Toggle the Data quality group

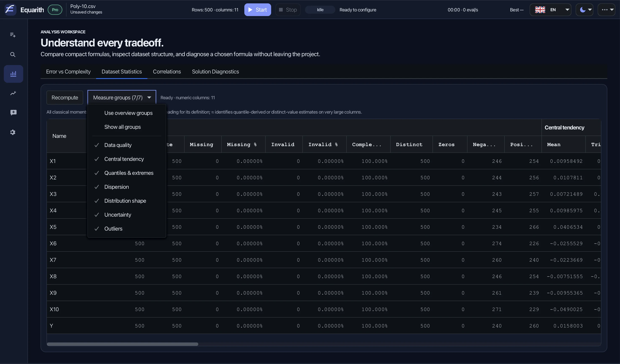(127, 145)
